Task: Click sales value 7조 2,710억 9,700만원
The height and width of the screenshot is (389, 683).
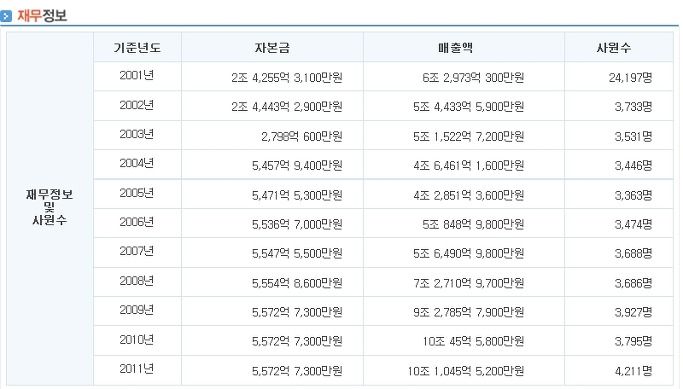Action: pyautogui.click(x=469, y=283)
